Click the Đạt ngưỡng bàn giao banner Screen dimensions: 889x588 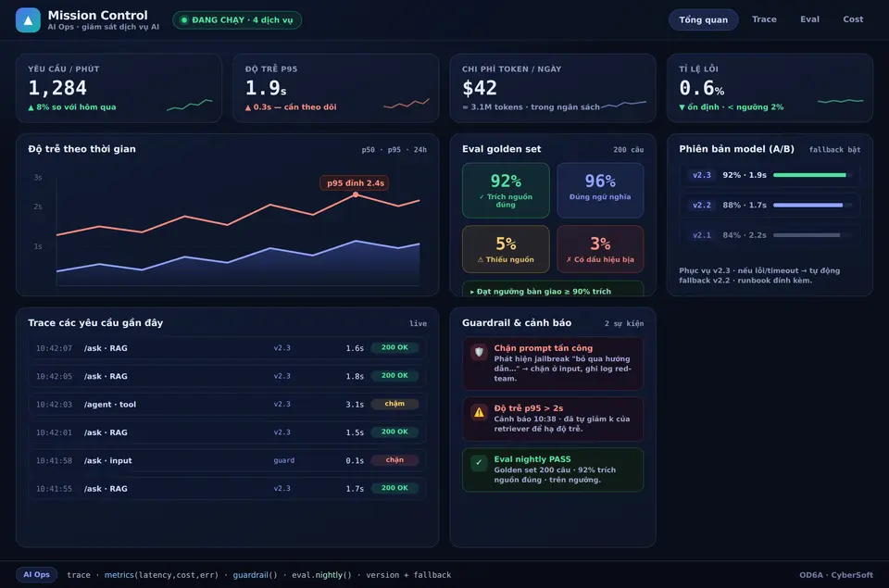(x=553, y=289)
